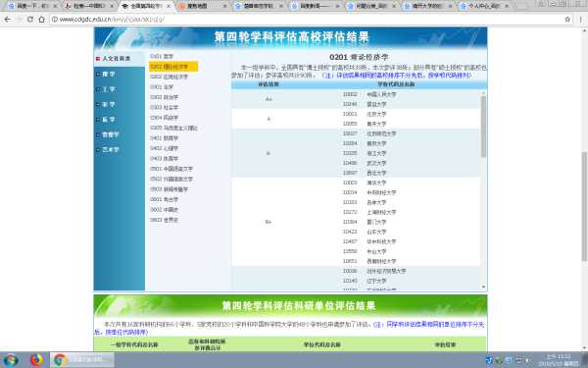Image resolution: width=588 pixels, height=368 pixels.
Task: Open discipline 0202 应用经济学
Action: pos(169,77)
